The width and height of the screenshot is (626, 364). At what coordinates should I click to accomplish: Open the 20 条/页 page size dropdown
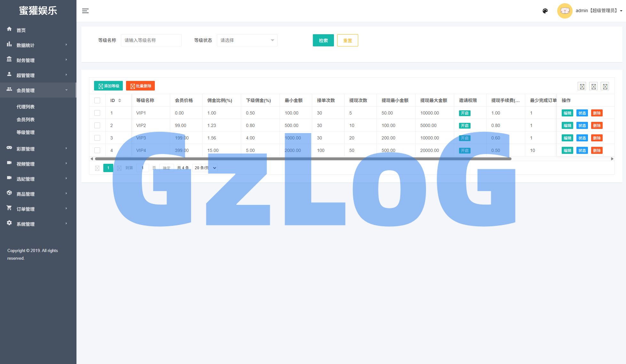[205, 168]
